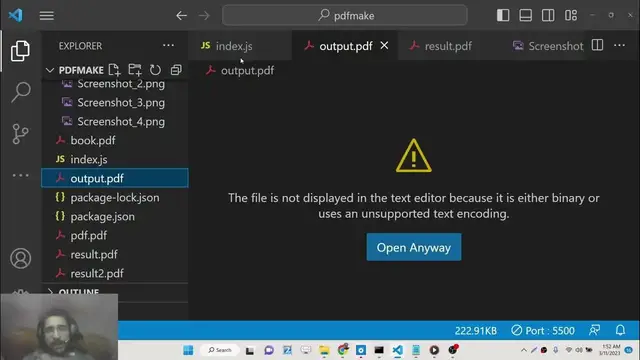The height and width of the screenshot is (360, 640).
Task: Click the 222.91KB file size status
Action: 476,330
